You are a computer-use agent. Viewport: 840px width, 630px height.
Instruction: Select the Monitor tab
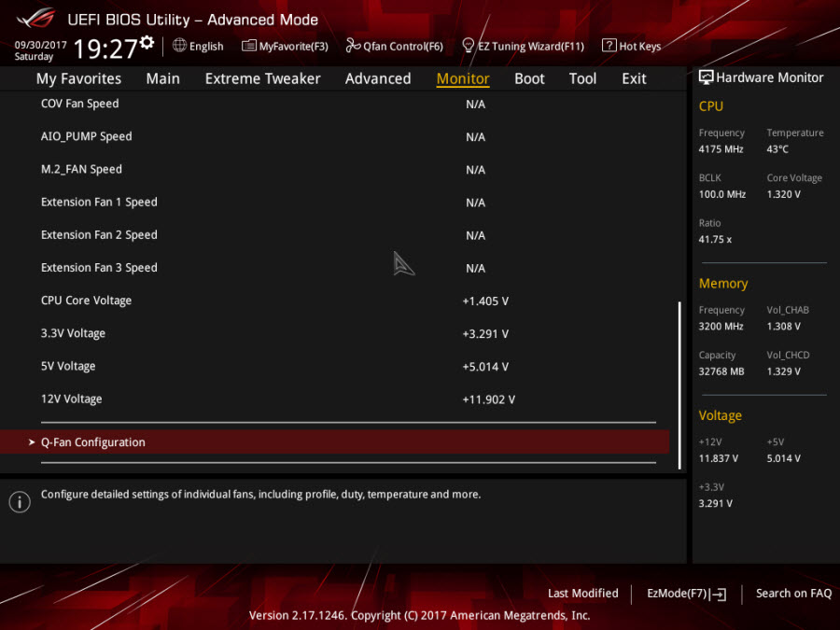[463, 78]
